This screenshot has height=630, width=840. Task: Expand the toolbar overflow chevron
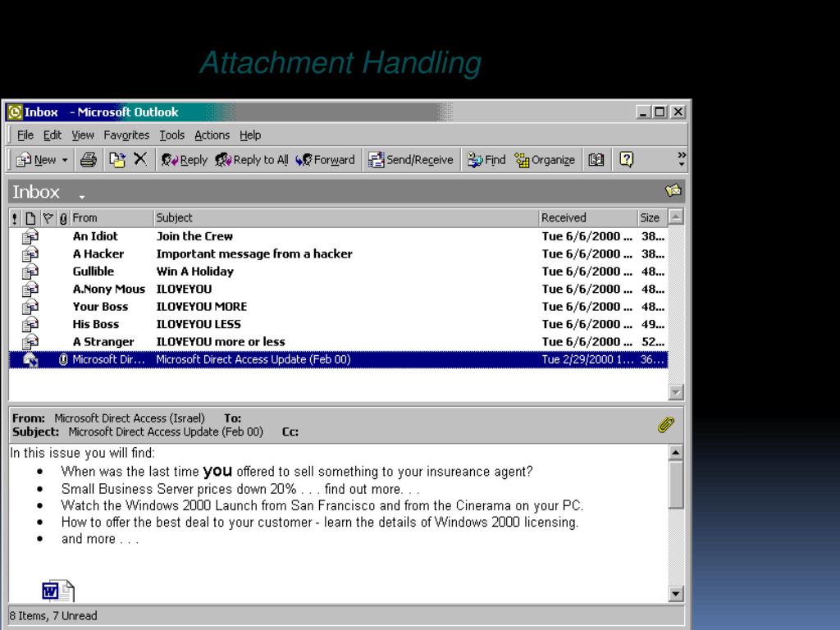(682, 158)
